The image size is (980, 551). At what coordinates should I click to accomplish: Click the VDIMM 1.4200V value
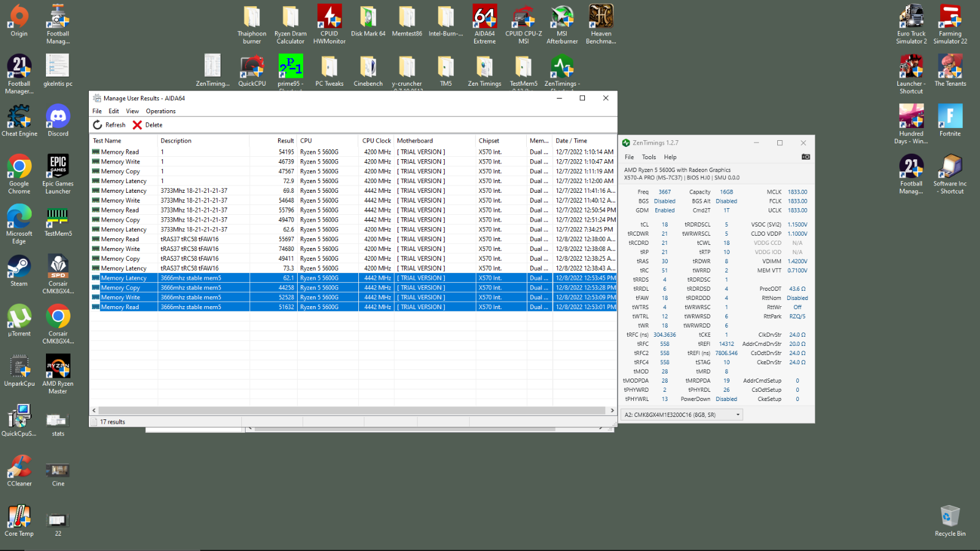(797, 261)
